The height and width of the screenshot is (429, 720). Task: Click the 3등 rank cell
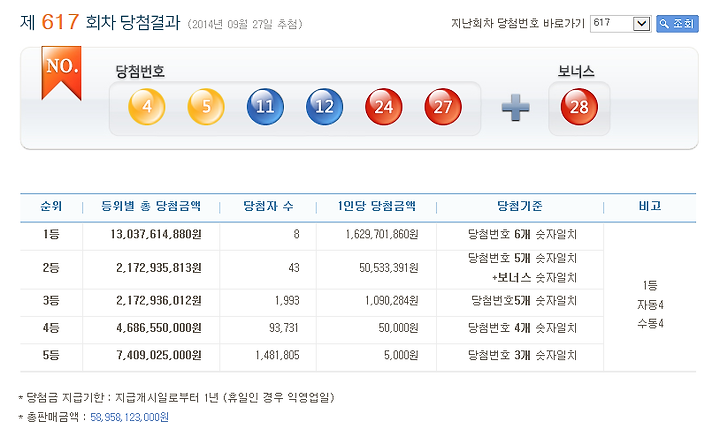tap(51, 300)
